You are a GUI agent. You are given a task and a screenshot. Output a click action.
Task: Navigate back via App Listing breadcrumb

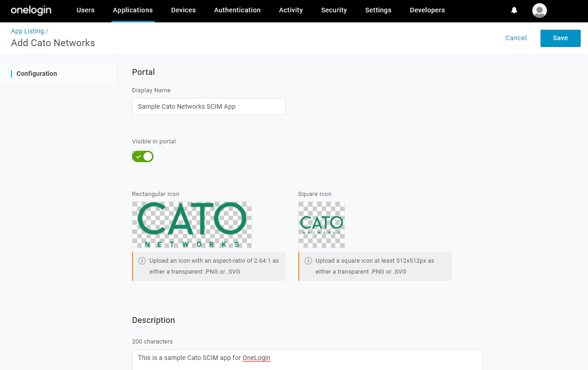[x=27, y=31]
